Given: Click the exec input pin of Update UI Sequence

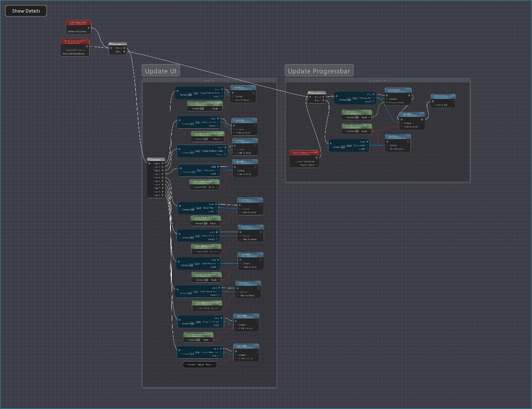Looking at the screenshot, I should (x=150, y=163).
